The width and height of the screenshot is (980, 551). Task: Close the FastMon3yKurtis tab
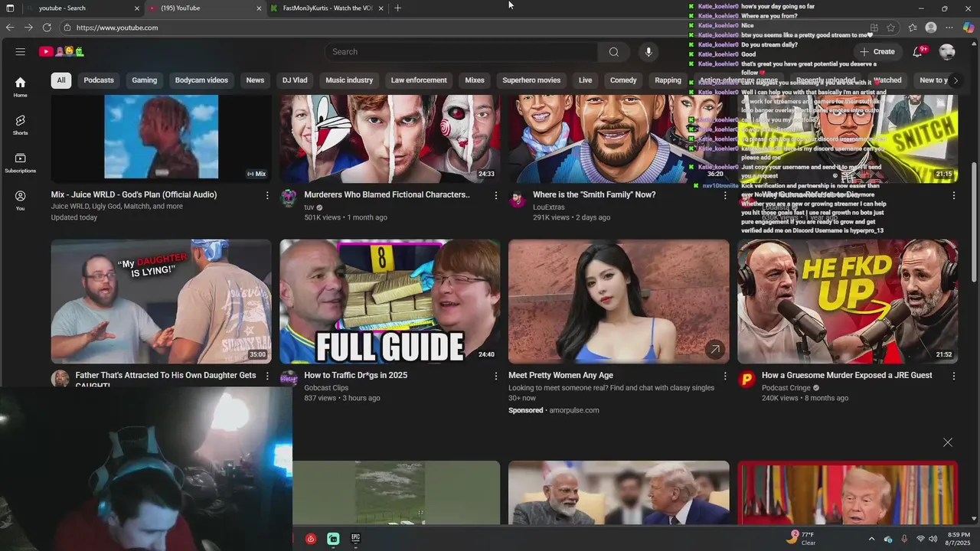(x=381, y=8)
